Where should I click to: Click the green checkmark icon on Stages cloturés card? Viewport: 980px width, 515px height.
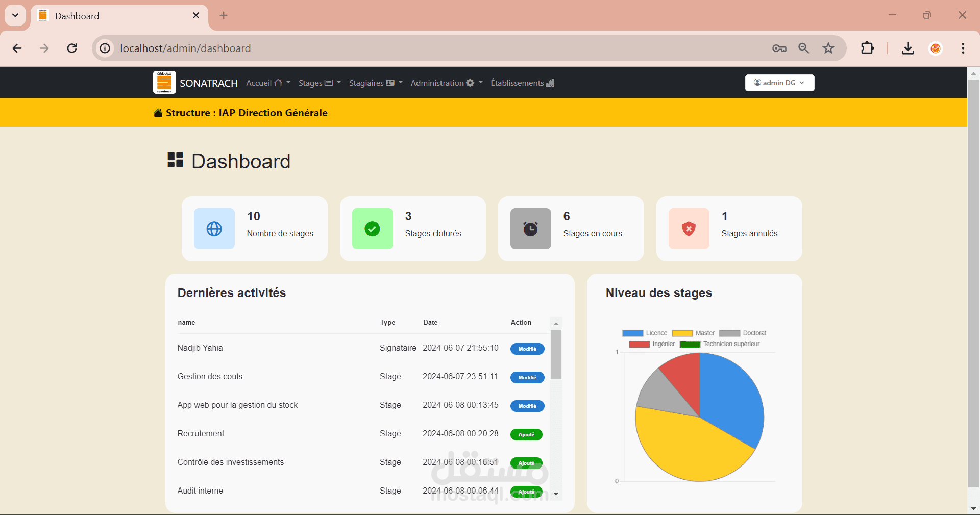372,229
